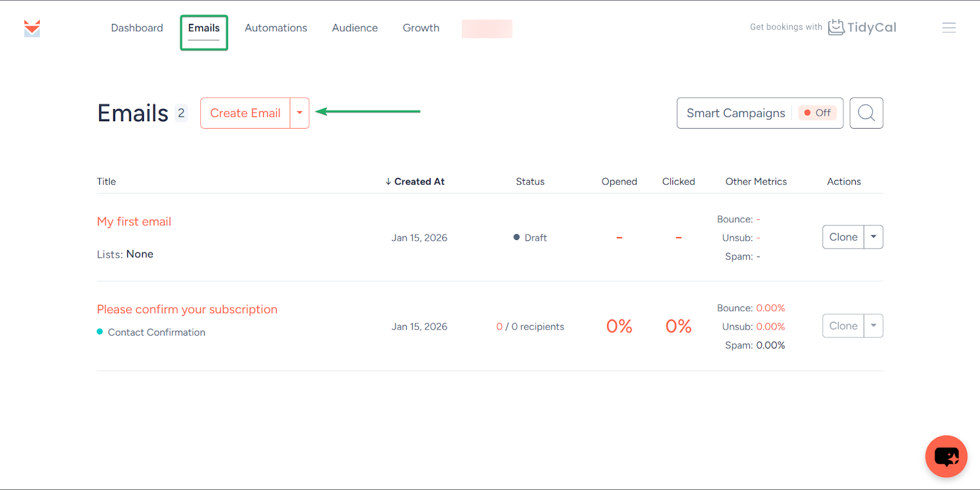Click the Draft status text

tap(535, 238)
